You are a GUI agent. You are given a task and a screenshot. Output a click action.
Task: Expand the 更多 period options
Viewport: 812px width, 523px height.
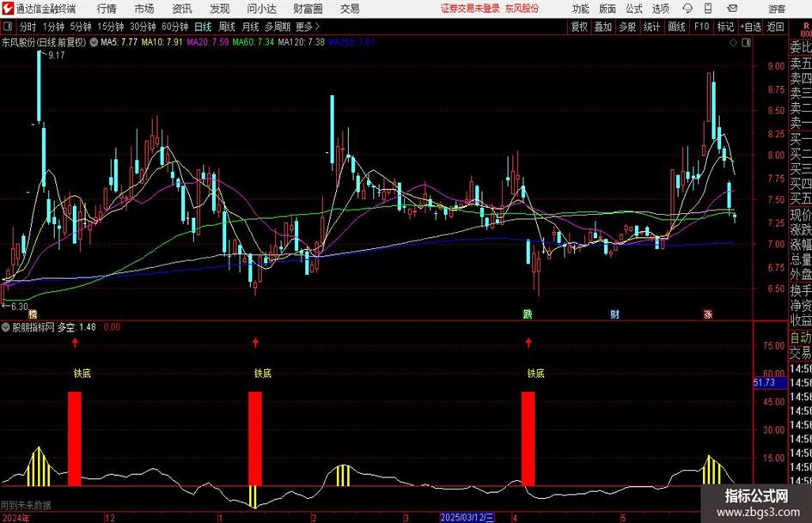pyautogui.click(x=308, y=27)
